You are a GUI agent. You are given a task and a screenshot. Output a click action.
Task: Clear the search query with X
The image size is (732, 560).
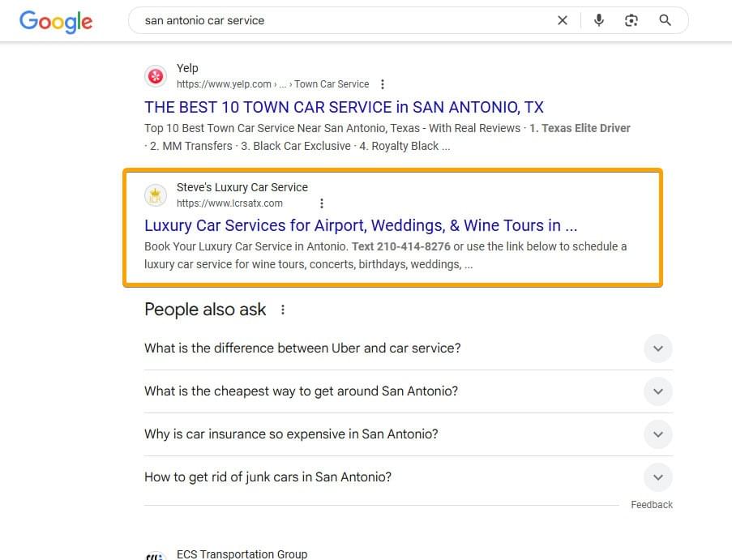point(563,20)
